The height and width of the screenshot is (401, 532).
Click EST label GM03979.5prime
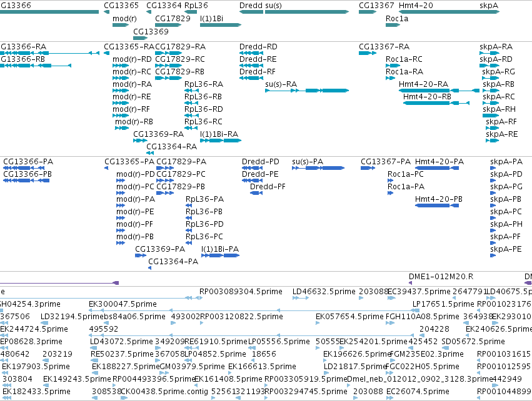192,367
